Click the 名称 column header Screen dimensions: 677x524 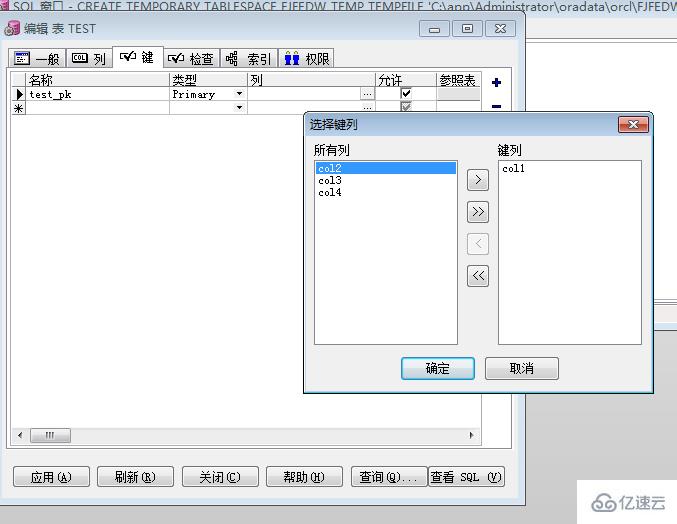point(98,80)
